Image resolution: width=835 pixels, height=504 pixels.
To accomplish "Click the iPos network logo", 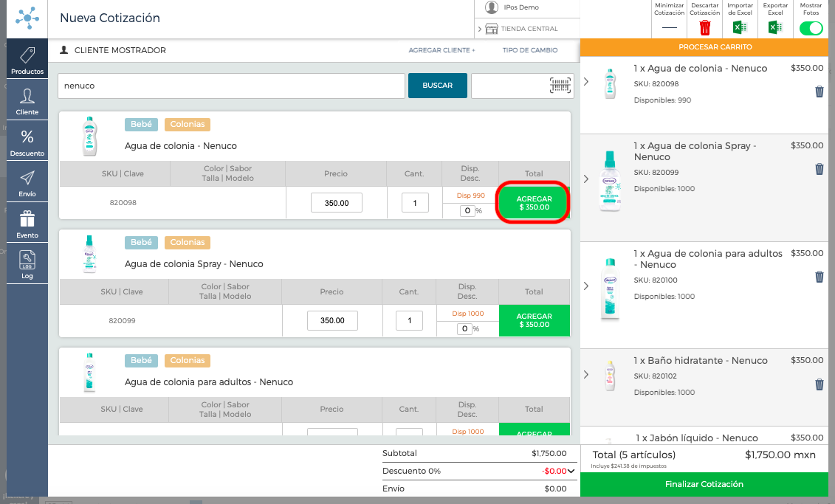I will pos(27,18).
